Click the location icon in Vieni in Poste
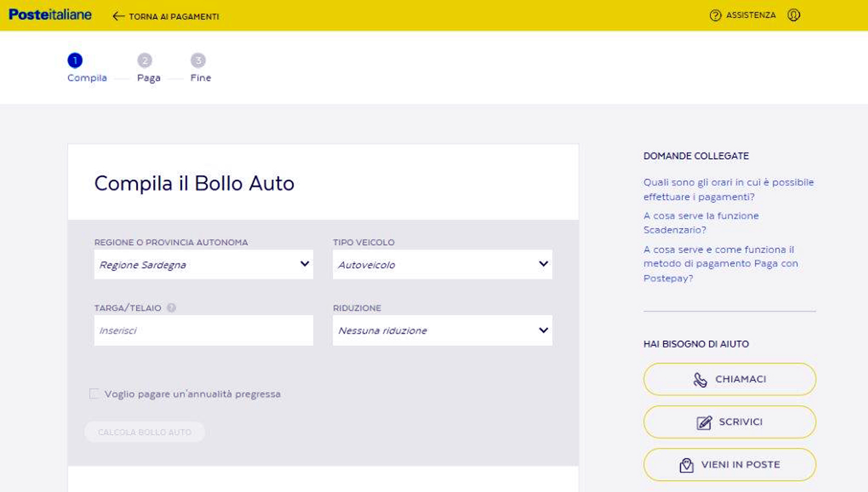The width and height of the screenshot is (868, 492). coord(686,465)
